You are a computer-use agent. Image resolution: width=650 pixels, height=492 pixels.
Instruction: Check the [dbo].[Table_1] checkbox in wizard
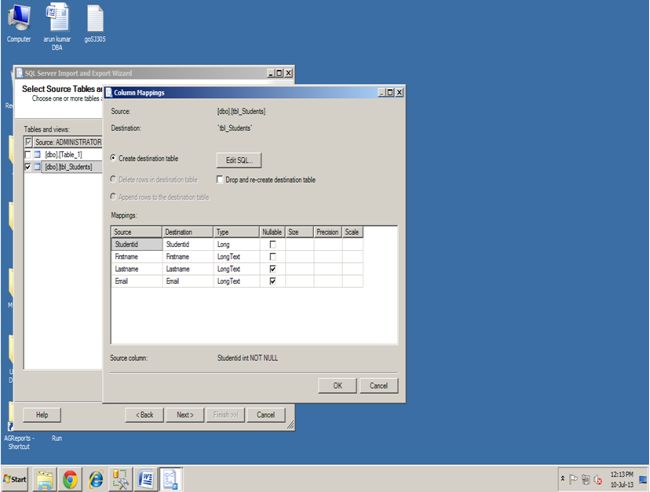tap(28, 155)
